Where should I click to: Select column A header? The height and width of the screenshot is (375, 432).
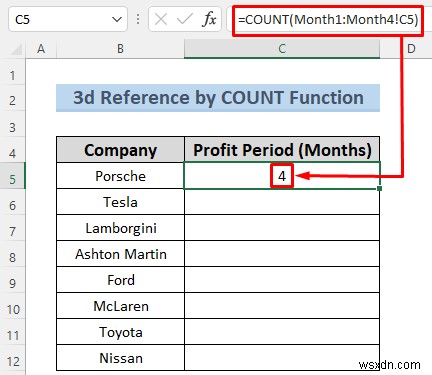click(41, 49)
